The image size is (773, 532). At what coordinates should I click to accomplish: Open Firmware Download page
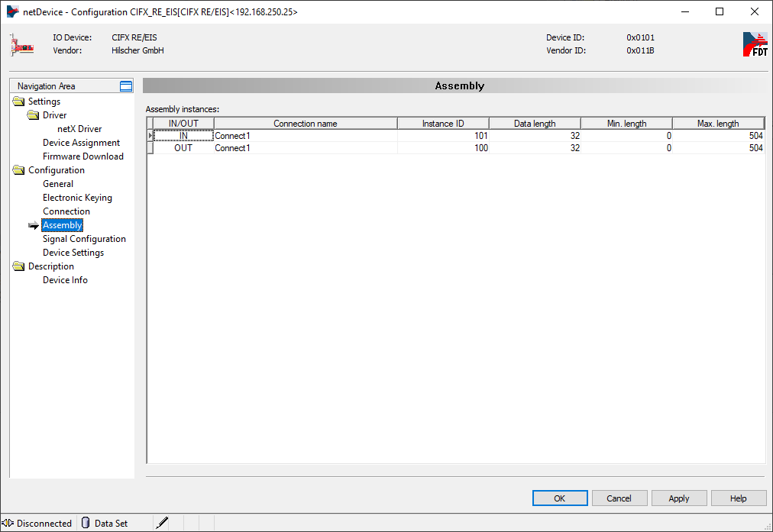tap(82, 156)
